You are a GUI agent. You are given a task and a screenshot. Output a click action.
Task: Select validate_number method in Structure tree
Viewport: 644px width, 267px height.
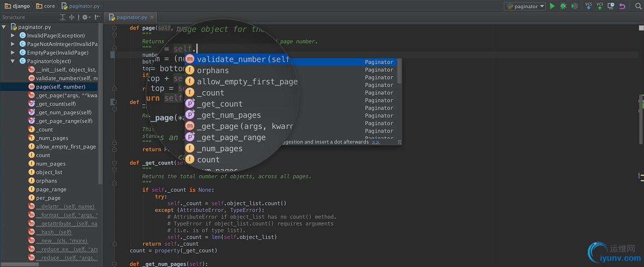tap(62, 78)
